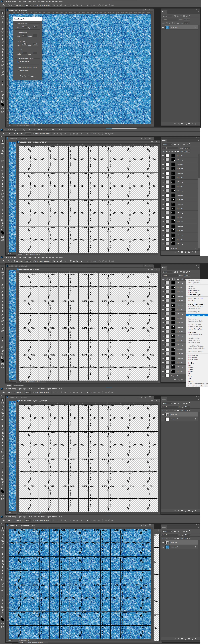Enable Rotate Images checkbox in Paste Image Roll
Screen dimensions: 208x644
[x=18, y=62]
